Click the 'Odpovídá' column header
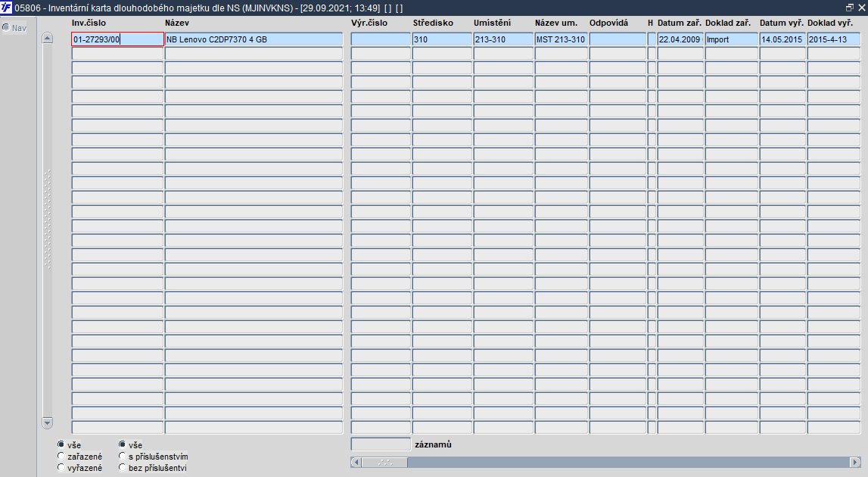Screen dimensions: 868x477 click(x=609, y=23)
